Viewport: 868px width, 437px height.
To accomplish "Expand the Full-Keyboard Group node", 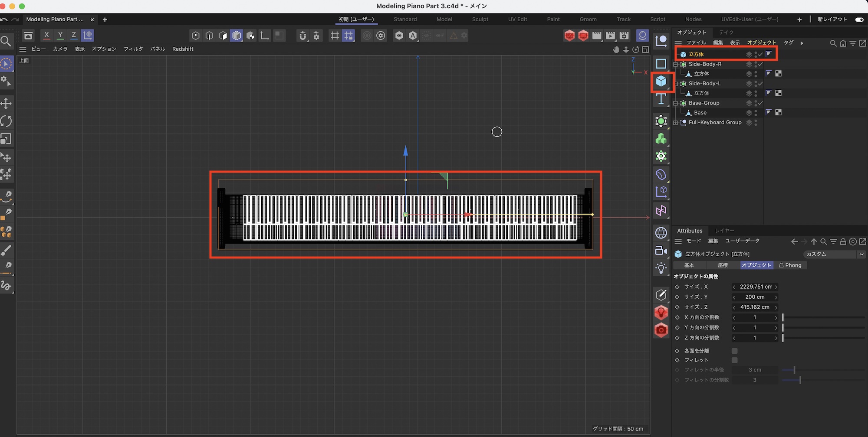I will click(675, 123).
